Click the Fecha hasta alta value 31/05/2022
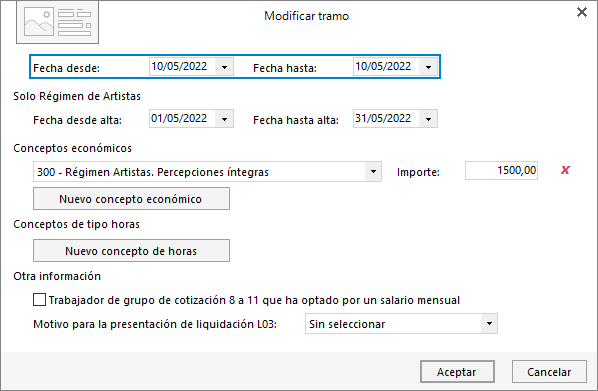Image resolution: width=598 pixels, height=391 pixels. pos(383,118)
